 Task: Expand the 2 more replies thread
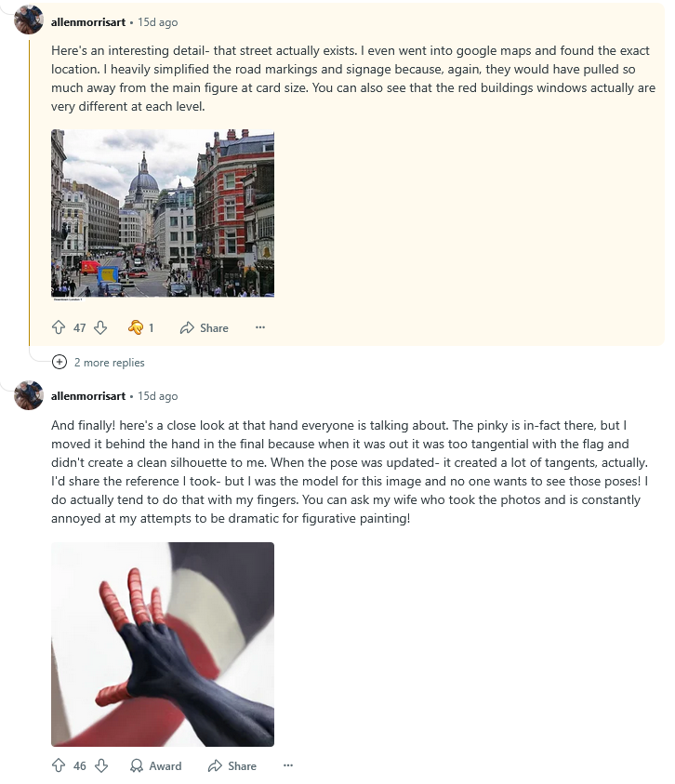point(110,363)
